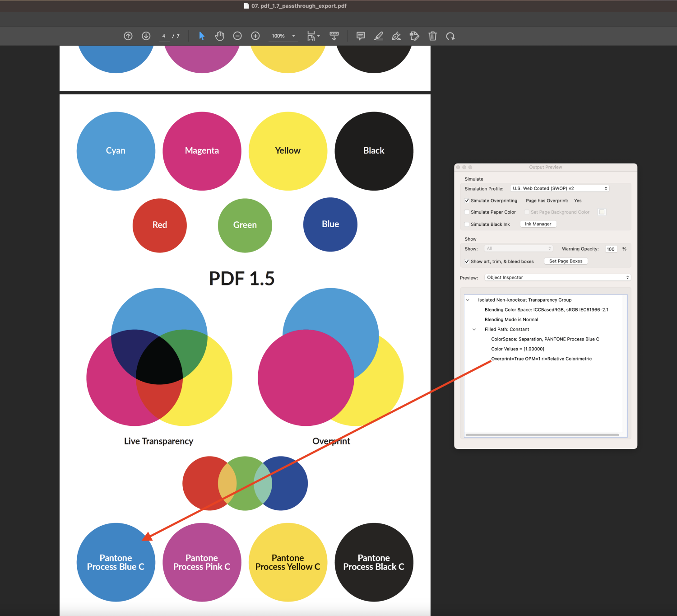This screenshot has height=616, width=677.
Task: Select the Hand tool in the toolbar
Action: tap(220, 36)
